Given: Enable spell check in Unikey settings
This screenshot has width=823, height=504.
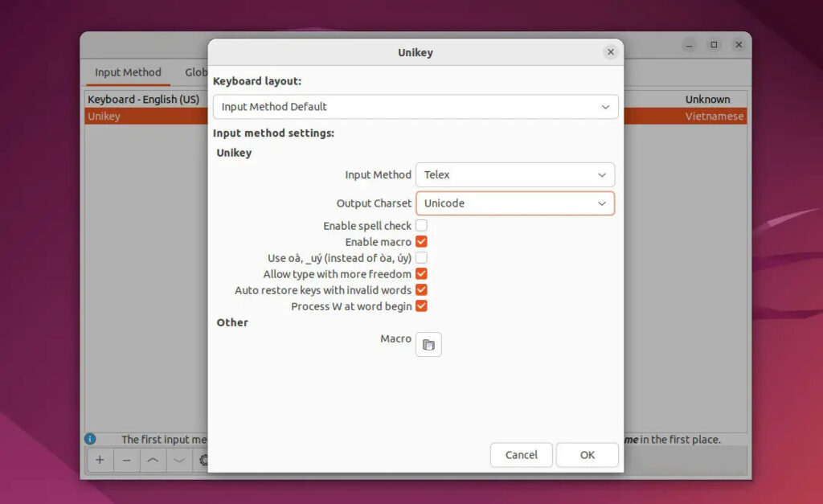Looking at the screenshot, I should (421, 225).
